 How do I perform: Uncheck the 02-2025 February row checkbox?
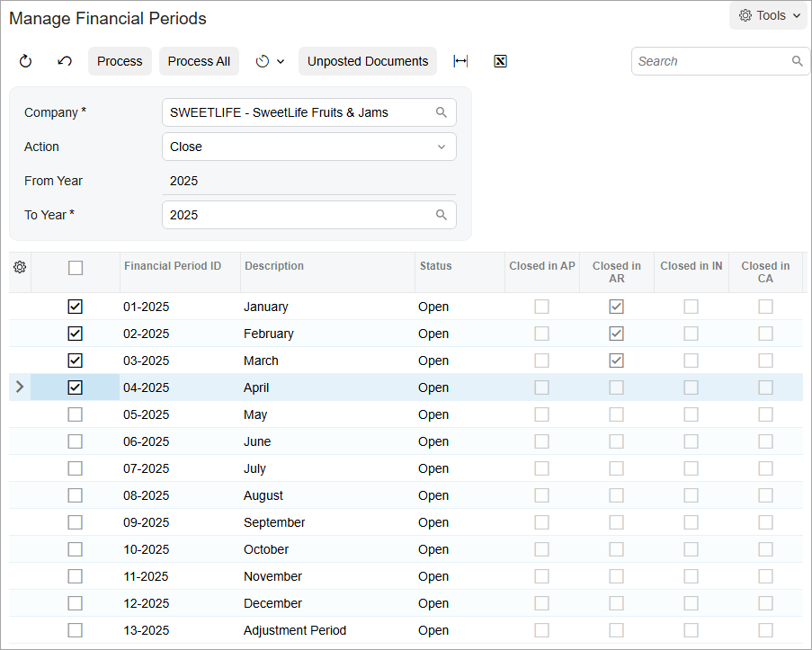click(x=76, y=334)
